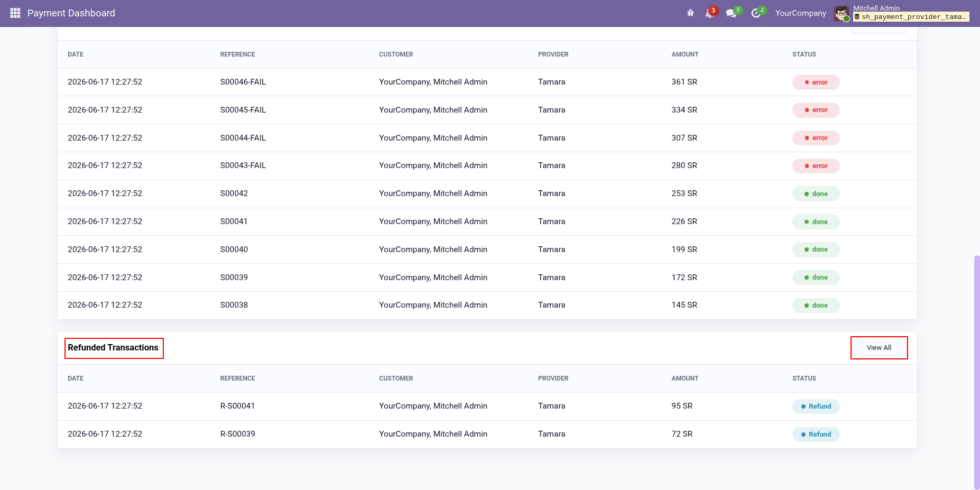Click the done badge for S00042
The image size is (980, 490).
click(x=816, y=194)
